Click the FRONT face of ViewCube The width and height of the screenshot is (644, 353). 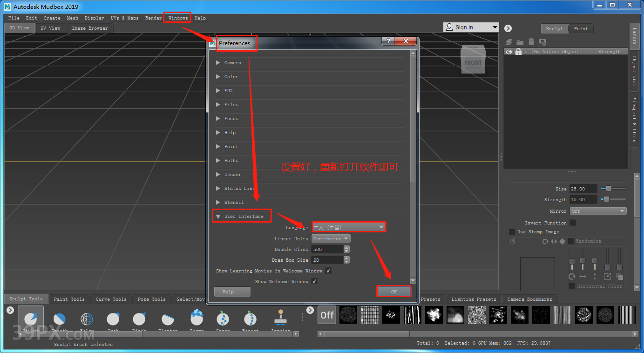click(x=473, y=63)
